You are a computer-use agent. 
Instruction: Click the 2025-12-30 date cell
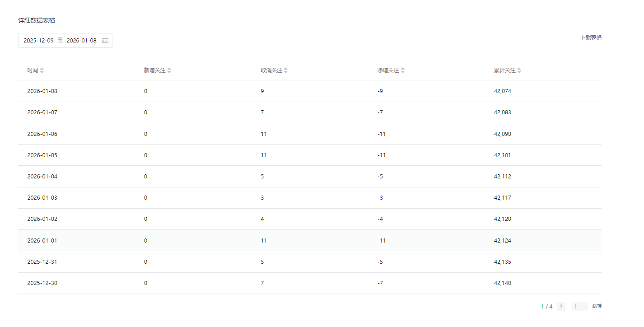[42, 283]
